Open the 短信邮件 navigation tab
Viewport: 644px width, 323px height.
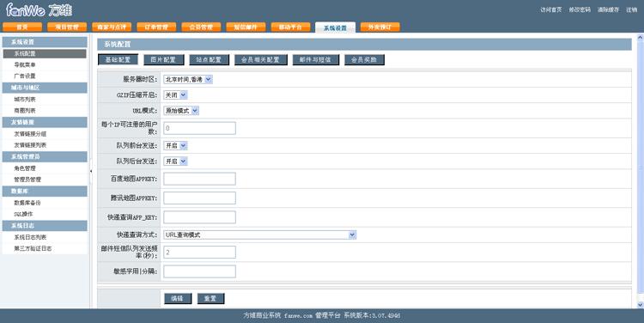(x=246, y=27)
